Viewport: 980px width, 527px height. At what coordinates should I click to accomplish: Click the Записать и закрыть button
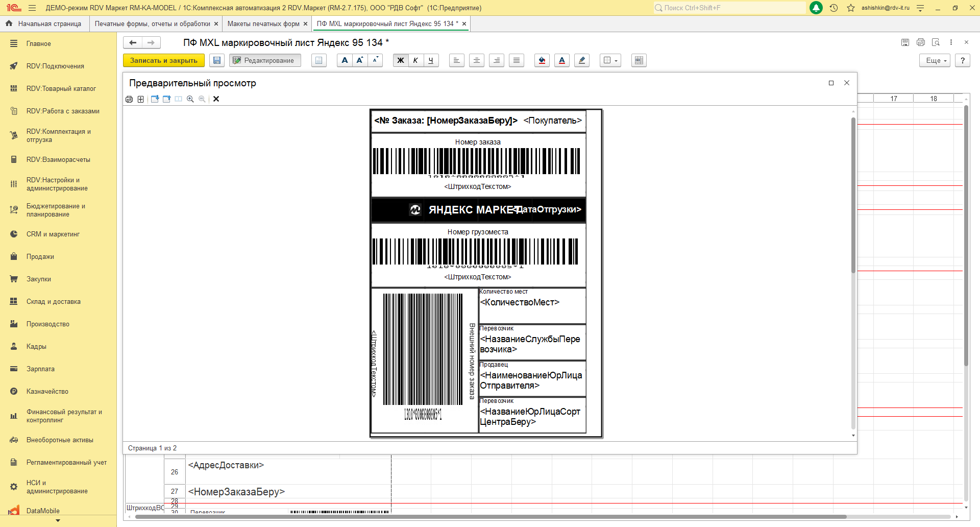[163, 60]
